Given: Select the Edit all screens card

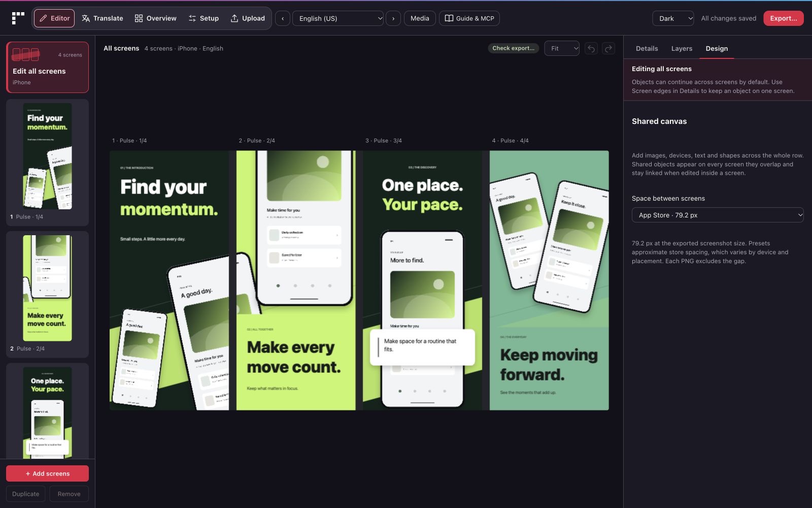Looking at the screenshot, I should tap(48, 67).
